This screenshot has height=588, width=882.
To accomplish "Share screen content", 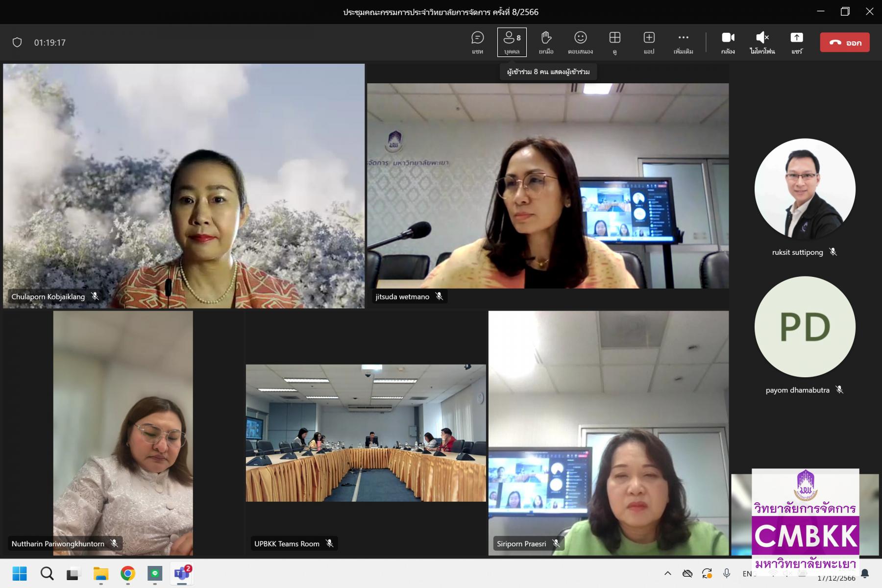I will [797, 43].
